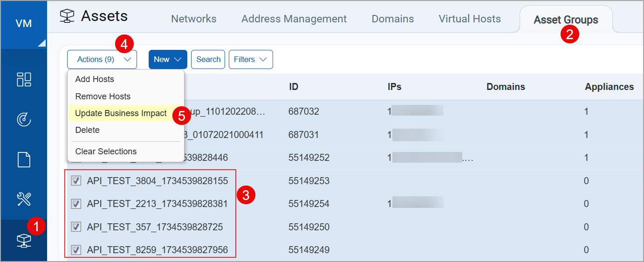644x262 pixels.
Task: Uncheck the API_TEST_357_1734539828725 checkbox
Action: click(76, 227)
